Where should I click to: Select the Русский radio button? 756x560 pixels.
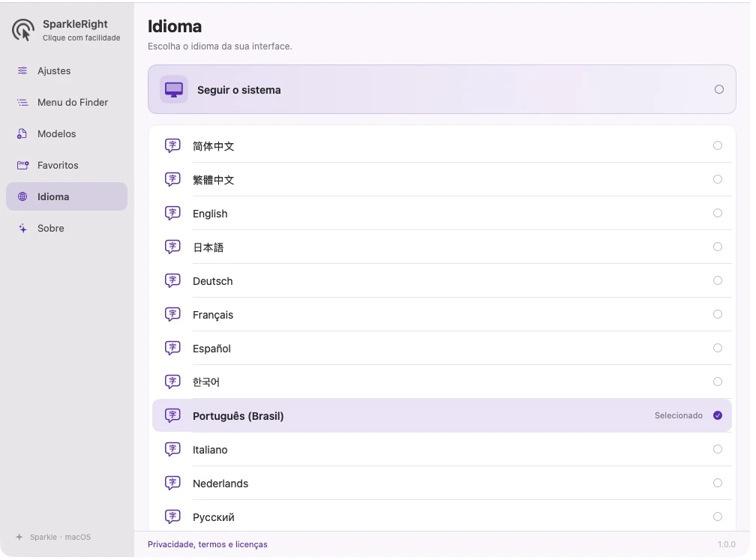click(x=718, y=517)
